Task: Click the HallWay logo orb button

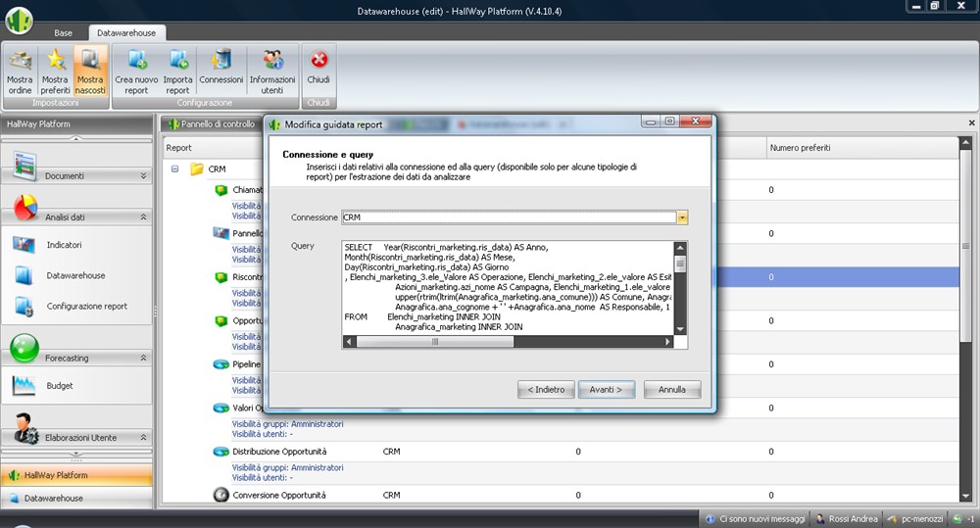Action: coord(20,20)
